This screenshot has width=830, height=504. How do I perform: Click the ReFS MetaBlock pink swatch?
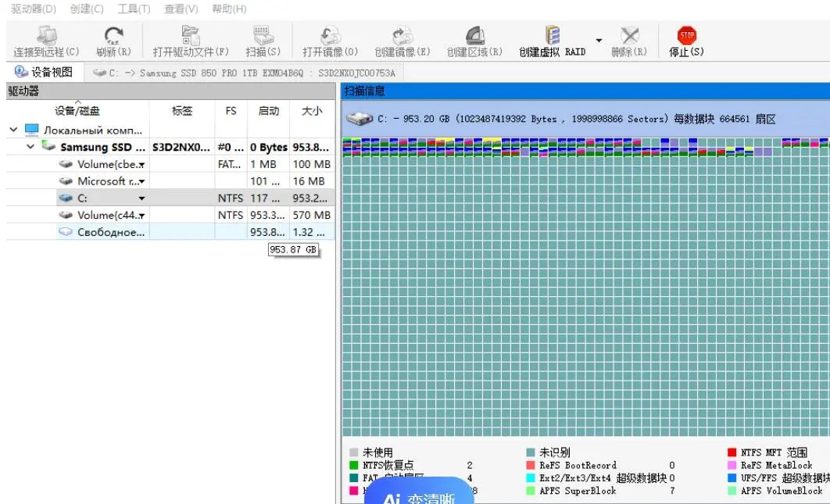tap(732, 466)
